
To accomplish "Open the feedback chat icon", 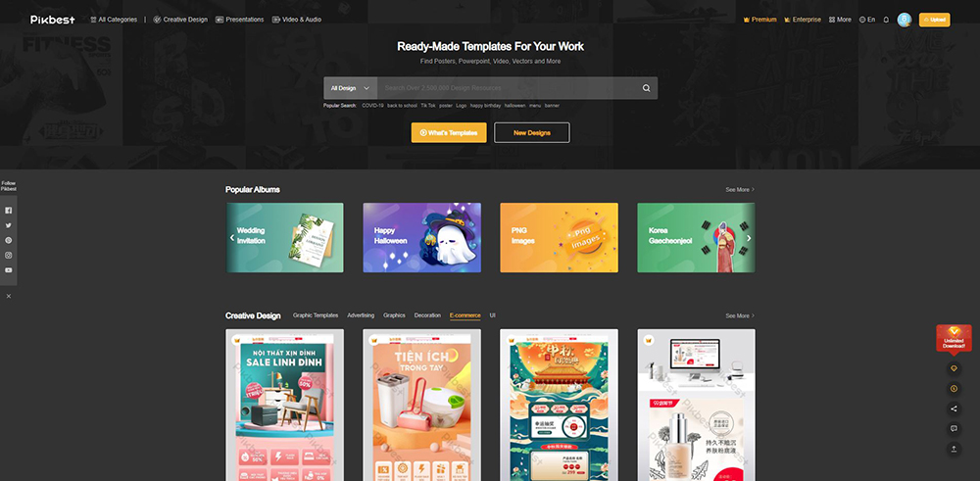I will [954, 428].
